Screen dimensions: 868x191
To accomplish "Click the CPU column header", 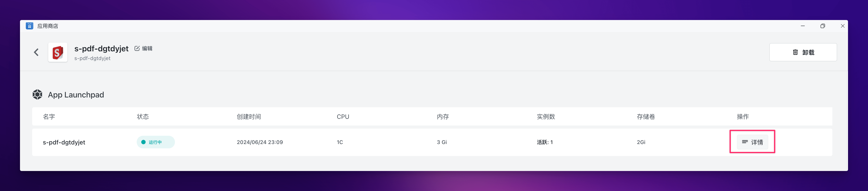I will coord(343,117).
